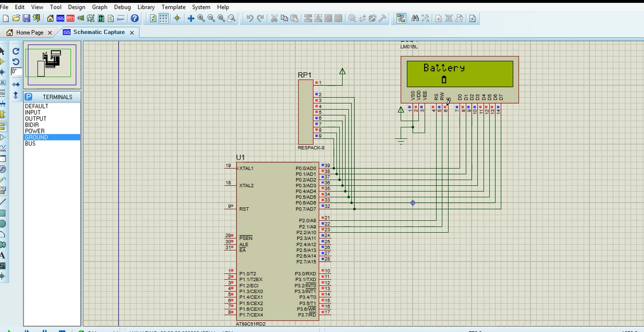The image size is (644, 332).
Task: Pick devices using the P button
Action: pos(28,97)
